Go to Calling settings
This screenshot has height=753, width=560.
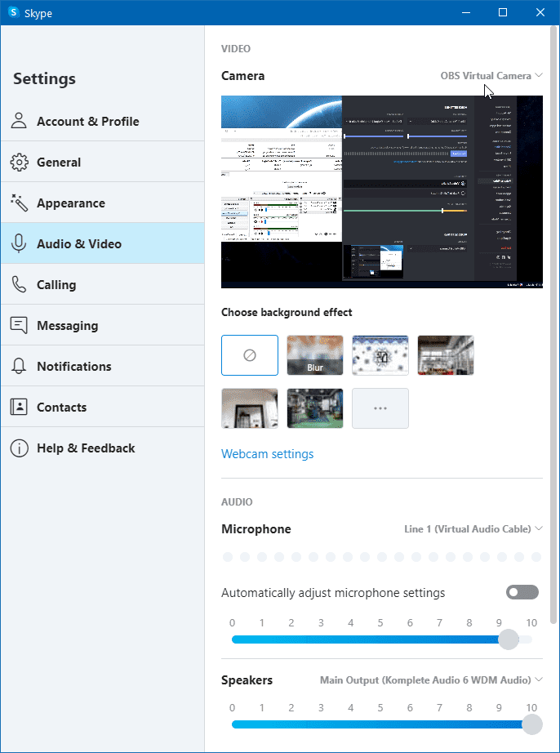103,284
